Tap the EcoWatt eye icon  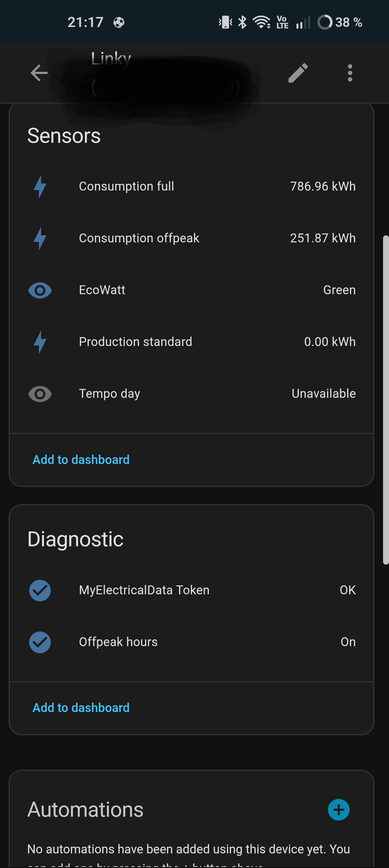(40, 290)
